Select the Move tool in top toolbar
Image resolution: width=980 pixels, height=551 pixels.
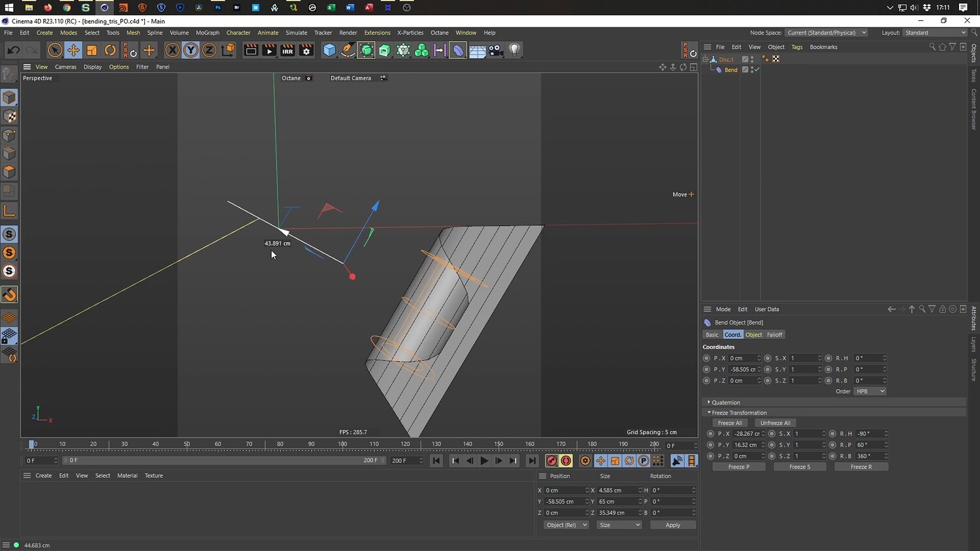(x=73, y=50)
